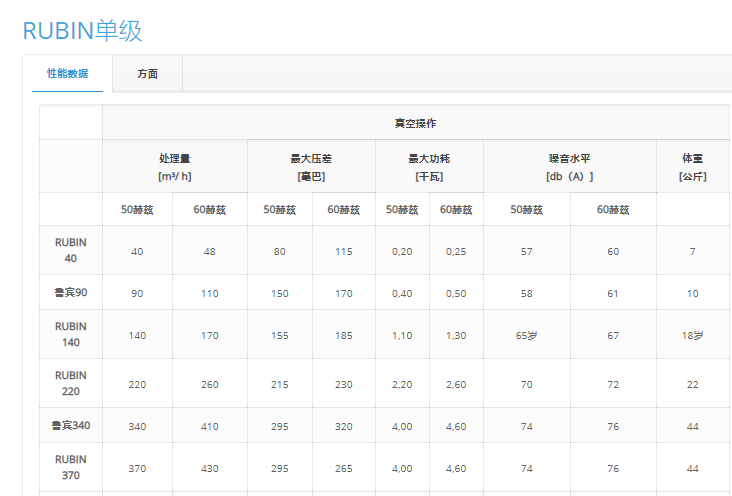732x496 pixels.
Task: Select pressure value 215 in RUBIN 220 row
Action: (280, 385)
